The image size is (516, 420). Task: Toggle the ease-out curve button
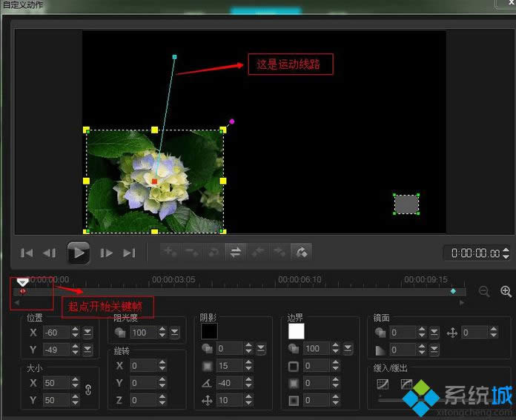click(x=407, y=384)
